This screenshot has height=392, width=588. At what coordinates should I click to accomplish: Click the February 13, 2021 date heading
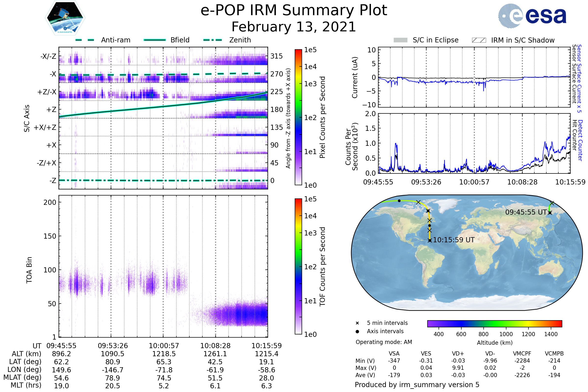294,27
